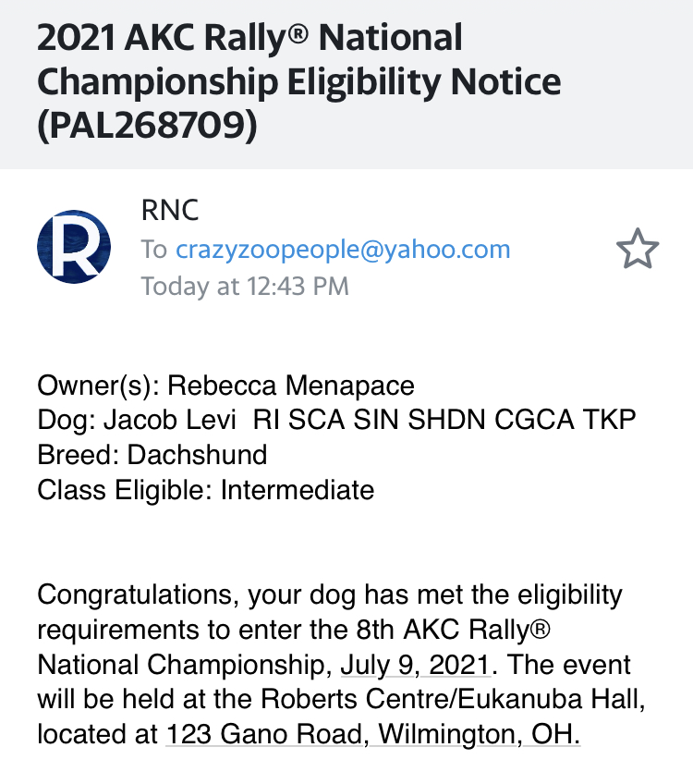
Task: Open the 123 Gano Road address link
Action: [x=372, y=735]
